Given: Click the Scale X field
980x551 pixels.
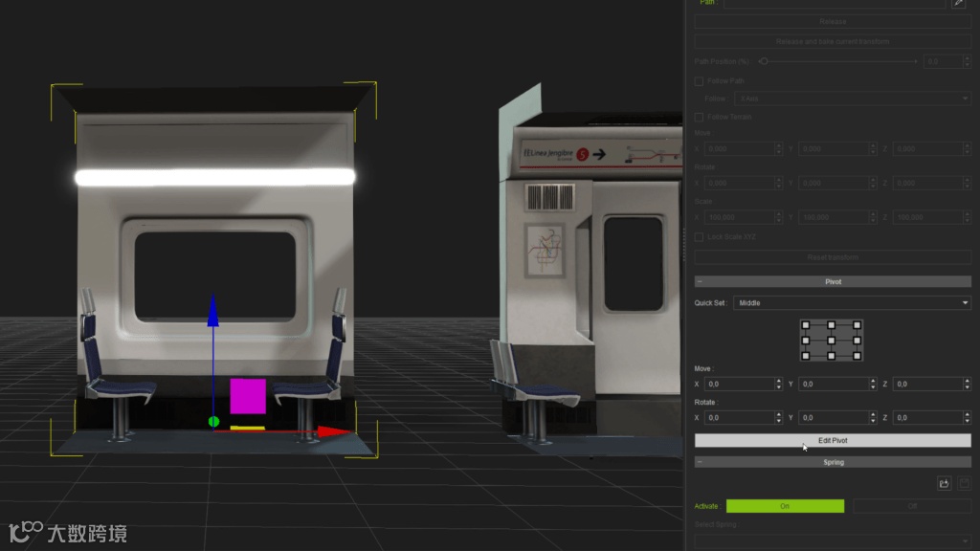Looking at the screenshot, I should [739, 217].
